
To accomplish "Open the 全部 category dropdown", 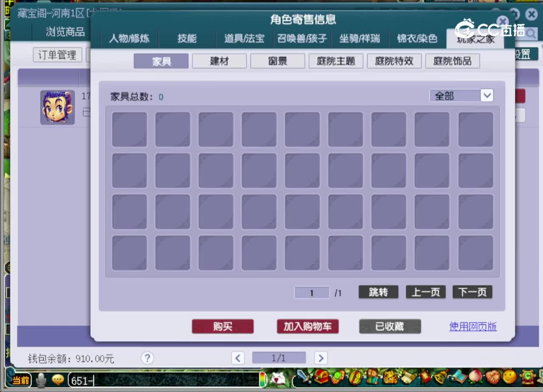I will [x=461, y=96].
